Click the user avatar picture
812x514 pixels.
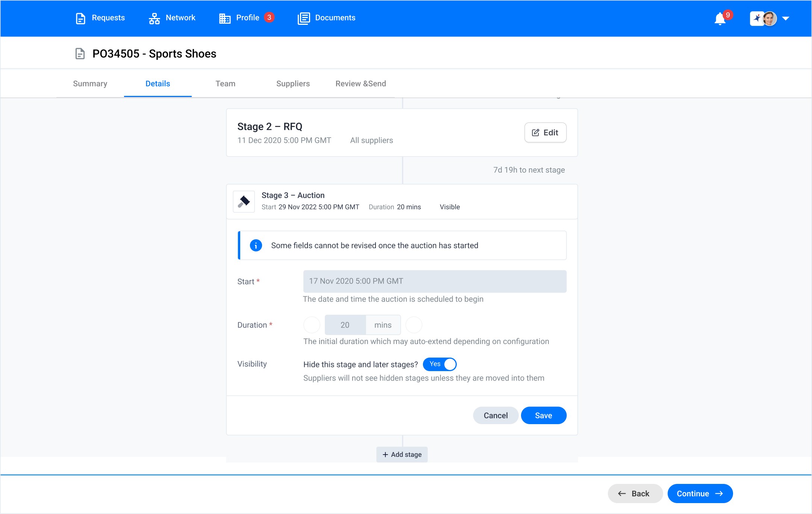tap(769, 18)
